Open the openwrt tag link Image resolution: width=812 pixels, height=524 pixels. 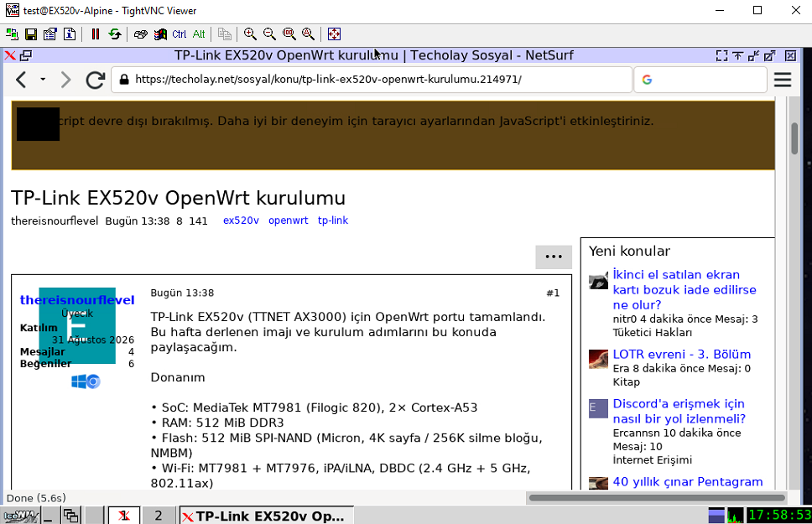(288, 220)
